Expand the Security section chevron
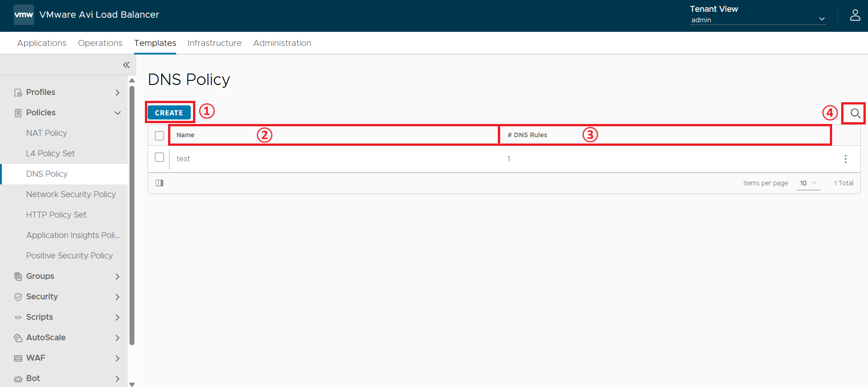The width and height of the screenshot is (868, 387). [x=118, y=297]
